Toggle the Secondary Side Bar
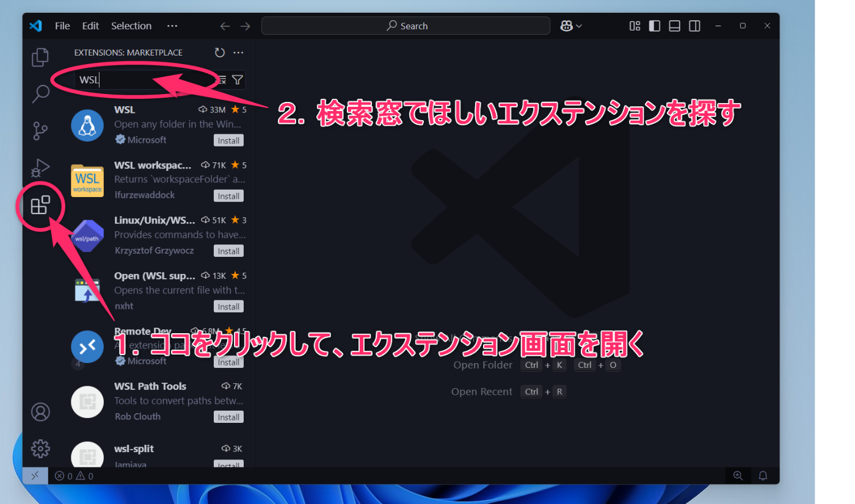This screenshot has height=504, width=855. coord(694,26)
